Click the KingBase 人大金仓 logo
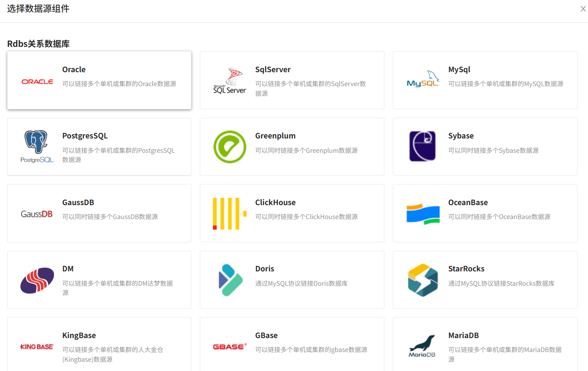This screenshot has height=371, width=588. (37, 346)
